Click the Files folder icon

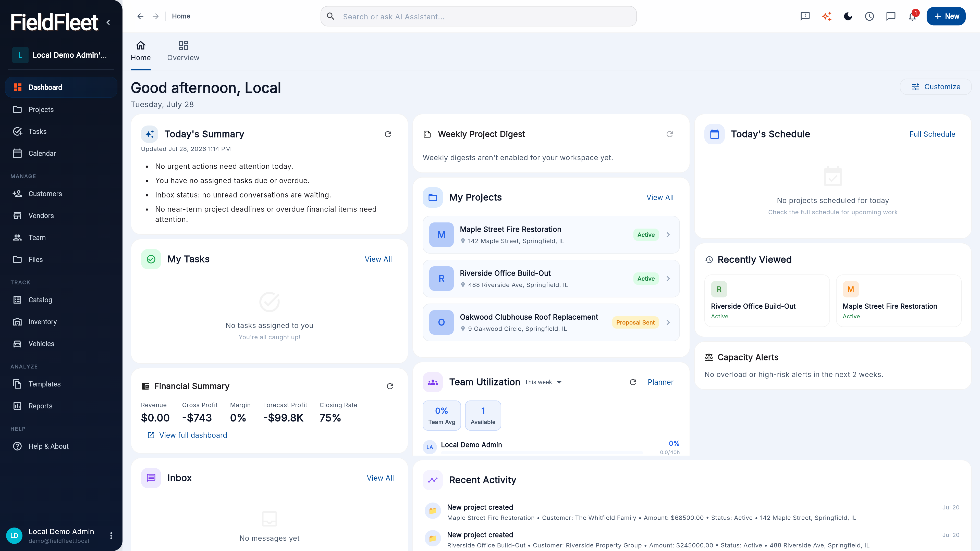click(18, 259)
